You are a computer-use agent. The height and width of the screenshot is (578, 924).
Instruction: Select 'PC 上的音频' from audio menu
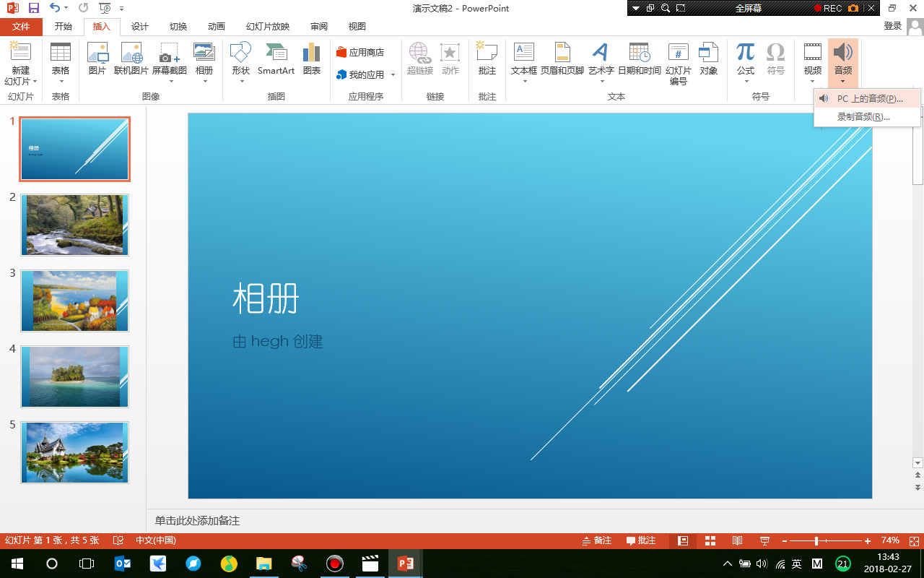[866, 98]
